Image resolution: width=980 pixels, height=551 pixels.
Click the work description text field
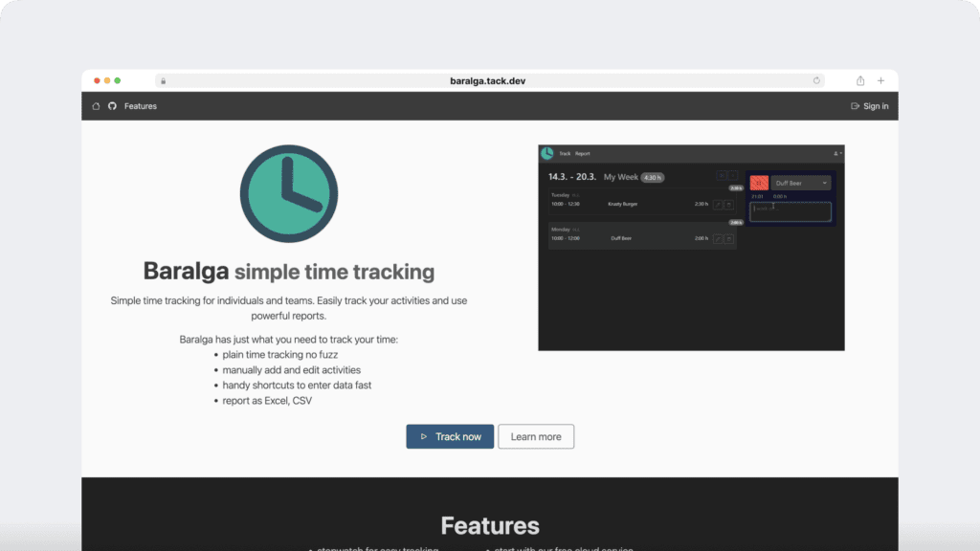[x=790, y=212]
